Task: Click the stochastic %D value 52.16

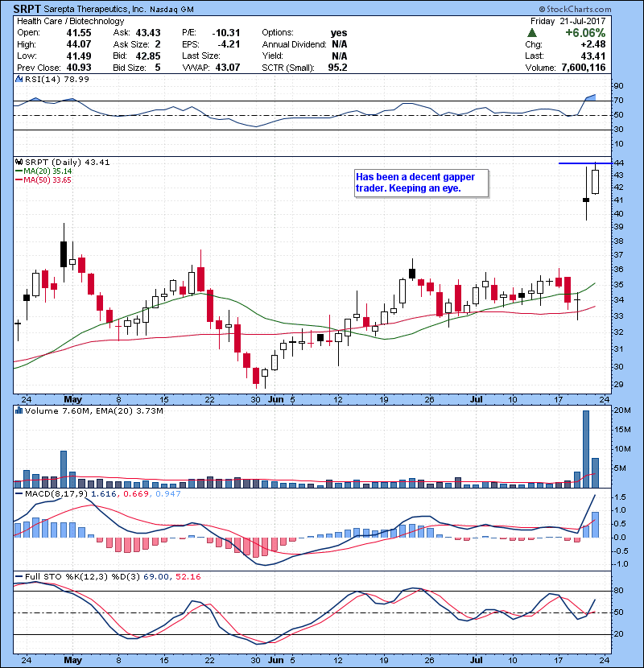Action: (188, 576)
